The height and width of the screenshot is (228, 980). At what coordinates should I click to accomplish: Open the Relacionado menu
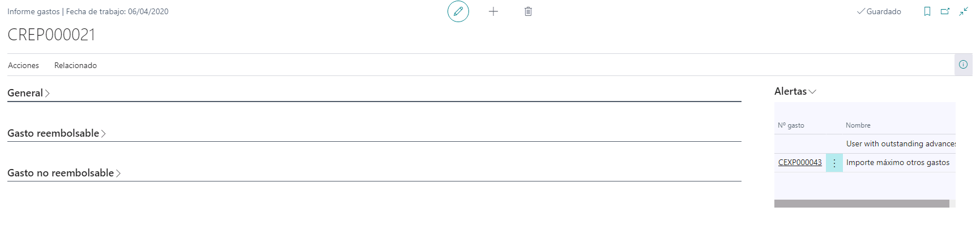(x=75, y=65)
